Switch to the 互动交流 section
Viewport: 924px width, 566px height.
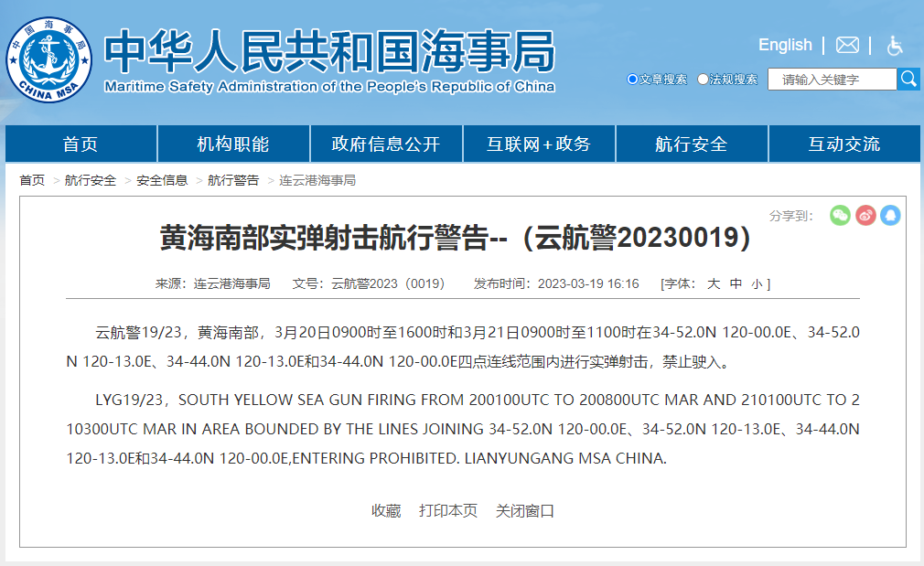pyautogui.click(x=844, y=143)
